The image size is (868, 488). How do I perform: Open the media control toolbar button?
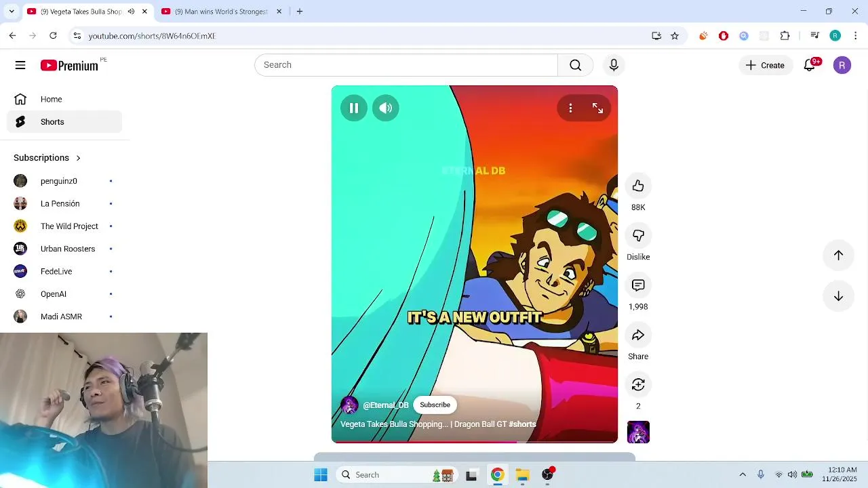(x=814, y=36)
